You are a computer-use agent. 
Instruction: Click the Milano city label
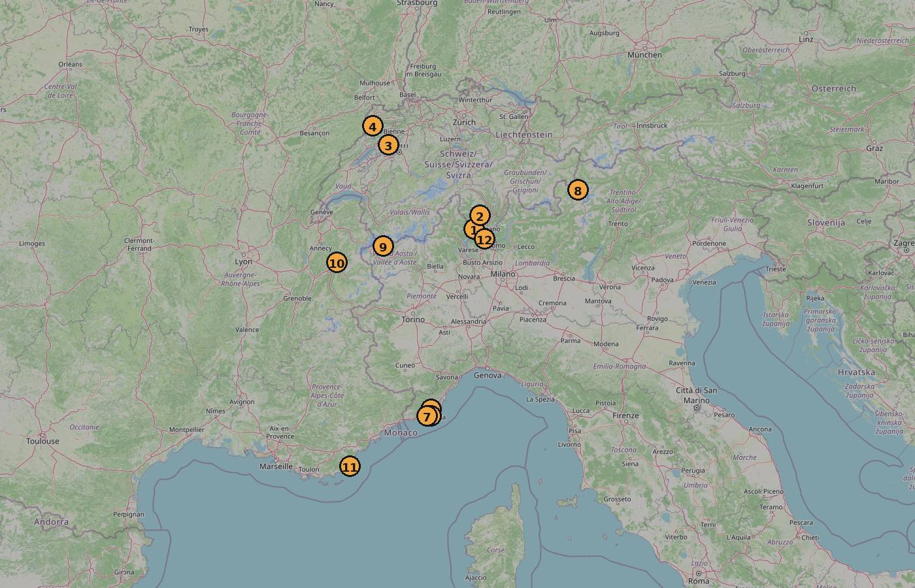pyautogui.click(x=504, y=274)
